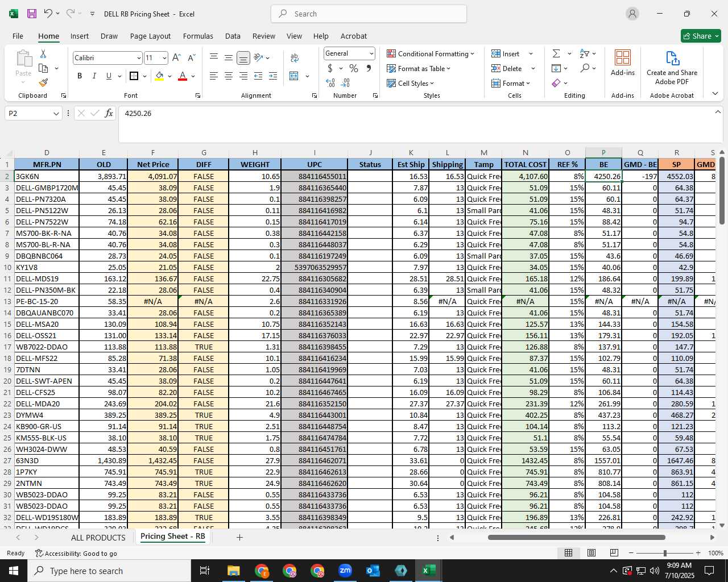Open the font size dropdown
Viewport: 728px width, 582px height.
click(164, 58)
